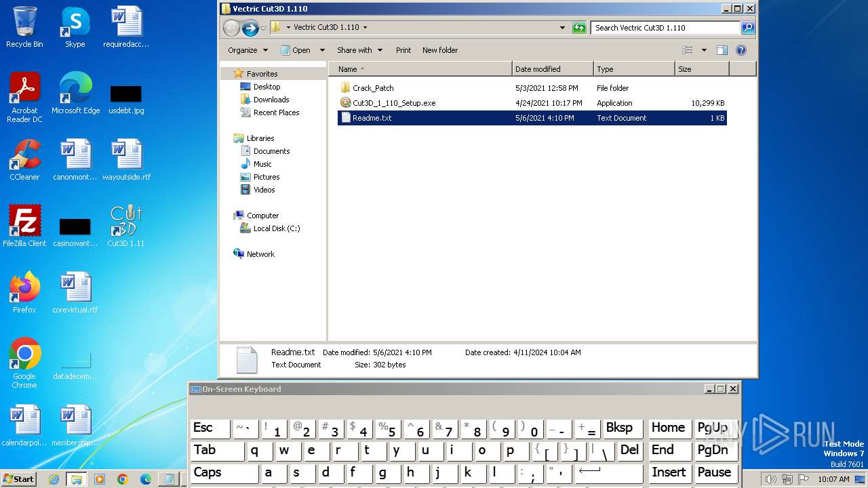Open Microsoft Edge desktop shortcut

(x=75, y=94)
